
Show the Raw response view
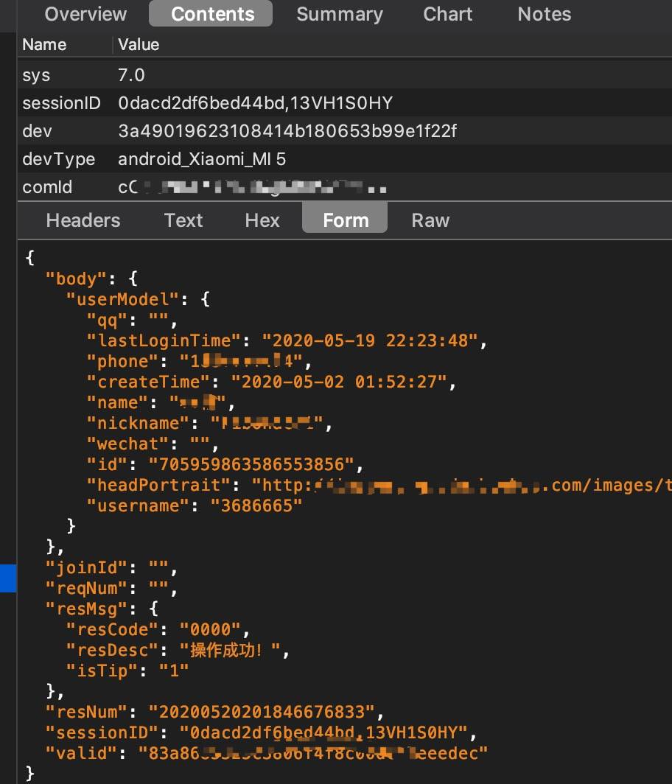(x=430, y=220)
